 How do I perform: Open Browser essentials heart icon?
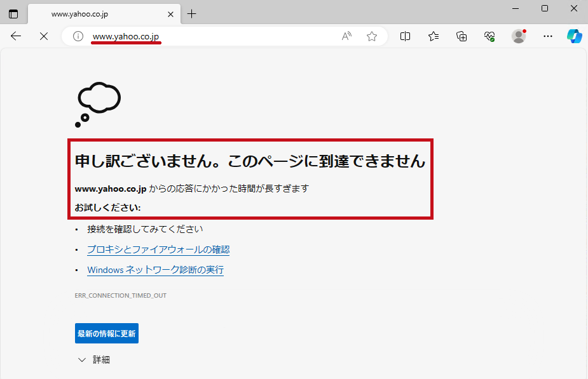point(489,36)
